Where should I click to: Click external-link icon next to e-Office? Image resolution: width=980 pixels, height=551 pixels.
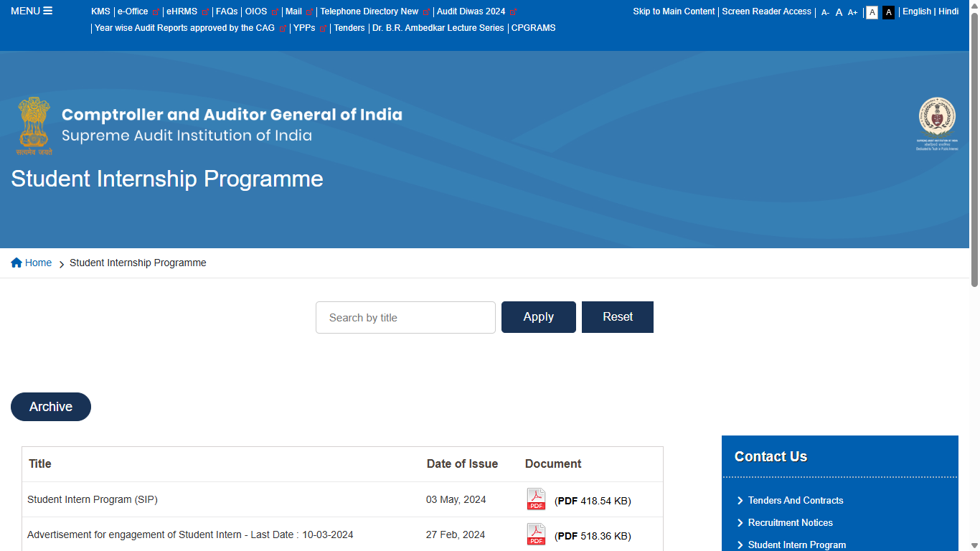[x=156, y=12]
